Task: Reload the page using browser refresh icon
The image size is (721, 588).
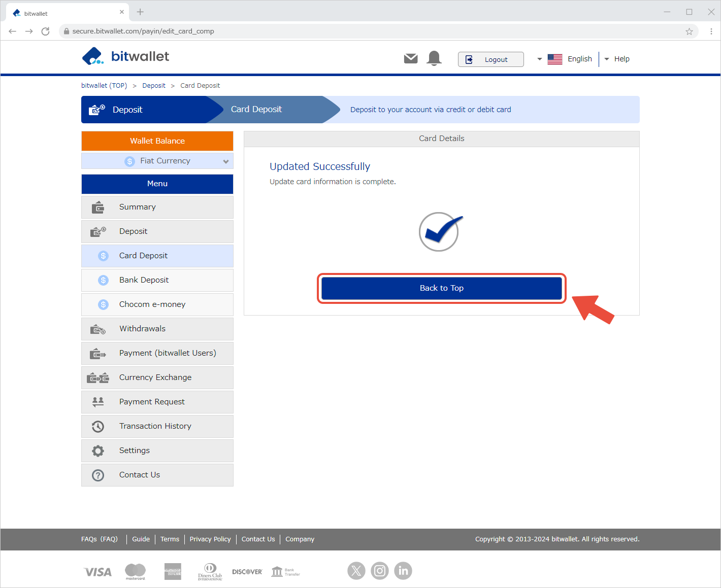Action: (45, 31)
